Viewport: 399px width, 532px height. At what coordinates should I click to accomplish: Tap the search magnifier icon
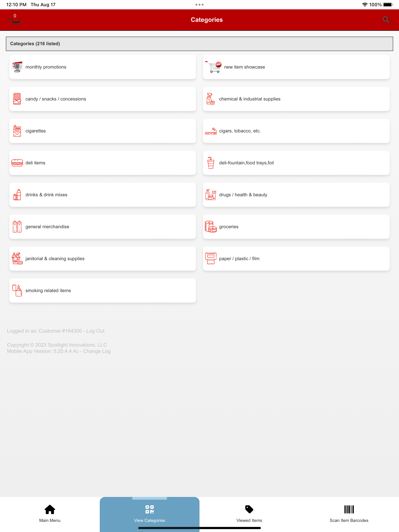[x=386, y=20]
